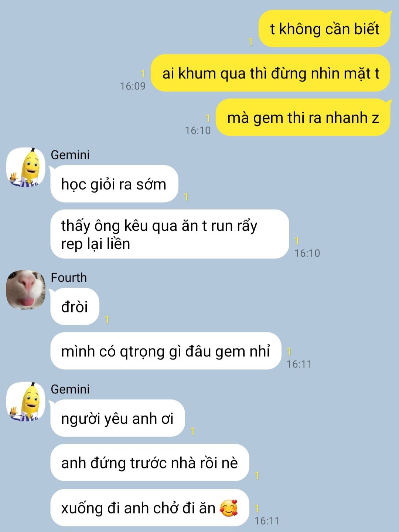
Task: Select the 't không cần biết' yellow bubble
Action: click(x=324, y=29)
